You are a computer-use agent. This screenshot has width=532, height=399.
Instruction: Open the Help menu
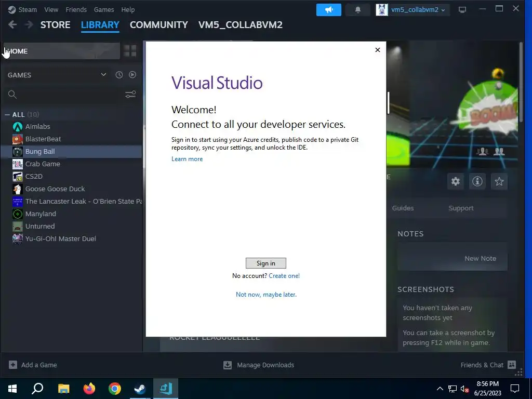click(x=128, y=10)
